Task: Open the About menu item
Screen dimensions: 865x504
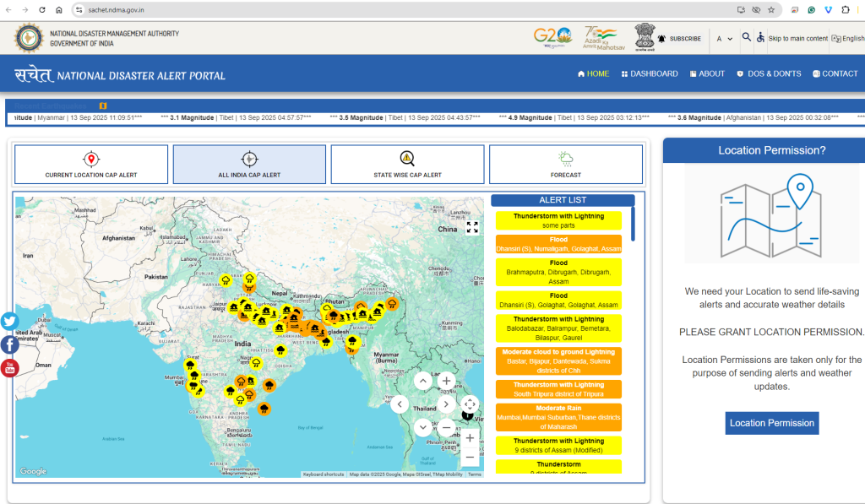Action: click(707, 74)
